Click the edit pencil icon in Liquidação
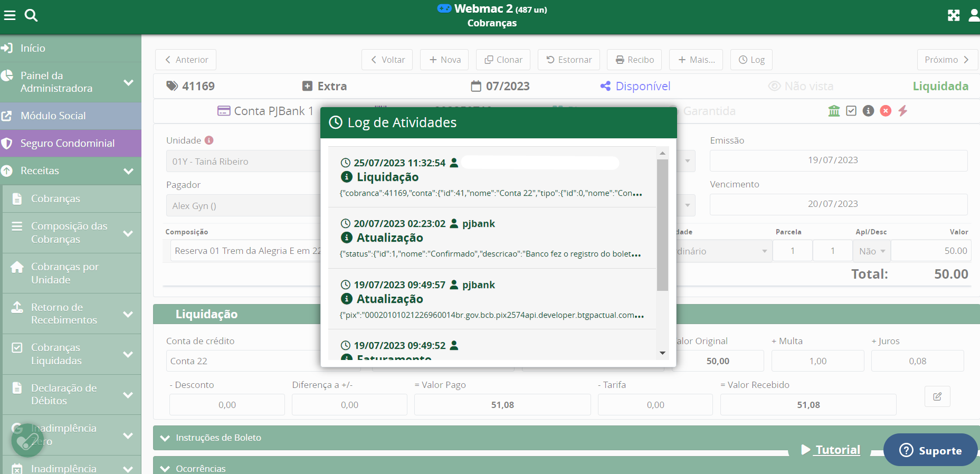Screen dimensions: 980x474 (x=937, y=396)
